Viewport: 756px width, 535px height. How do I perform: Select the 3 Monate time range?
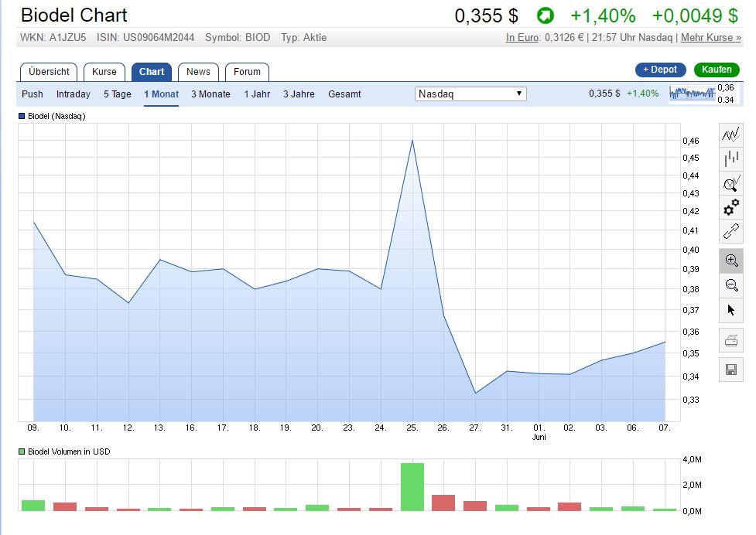coord(210,94)
